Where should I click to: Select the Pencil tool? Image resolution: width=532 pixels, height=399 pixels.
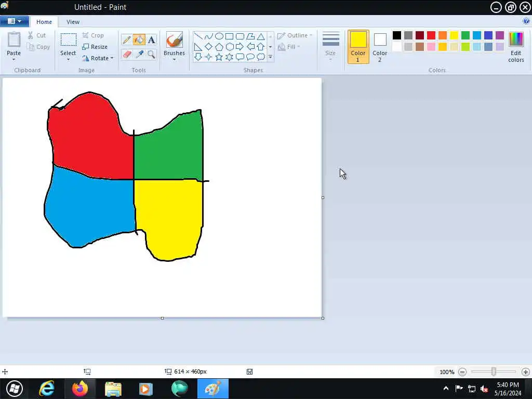[x=127, y=39]
